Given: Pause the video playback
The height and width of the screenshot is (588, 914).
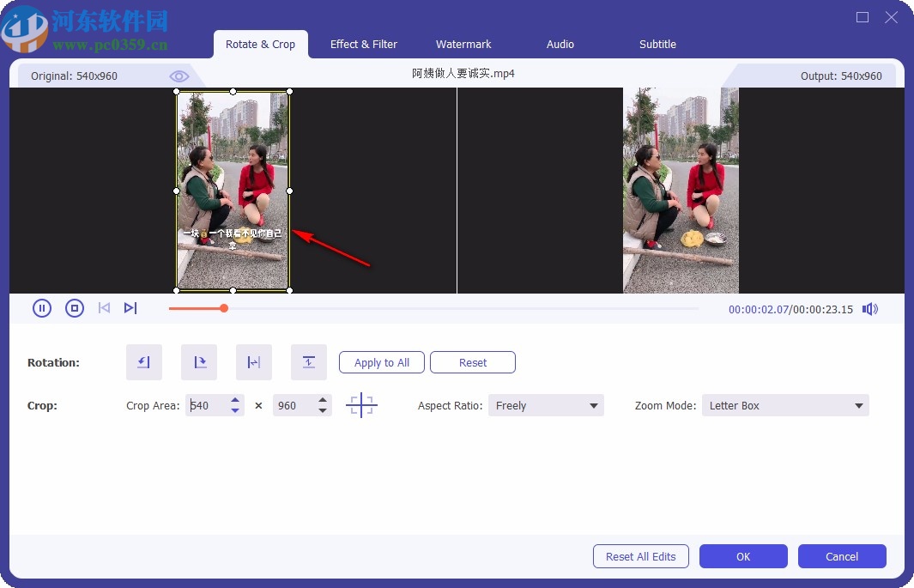Looking at the screenshot, I should [x=42, y=308].
